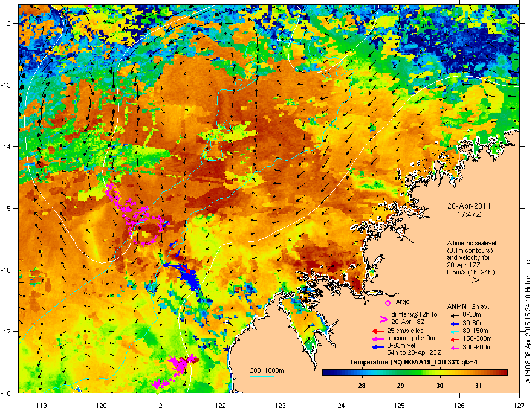Viewport: 532px width, 411px height.
Task: Click the magenta Argo circle marker in legend
Action: [x=388, y=303]
